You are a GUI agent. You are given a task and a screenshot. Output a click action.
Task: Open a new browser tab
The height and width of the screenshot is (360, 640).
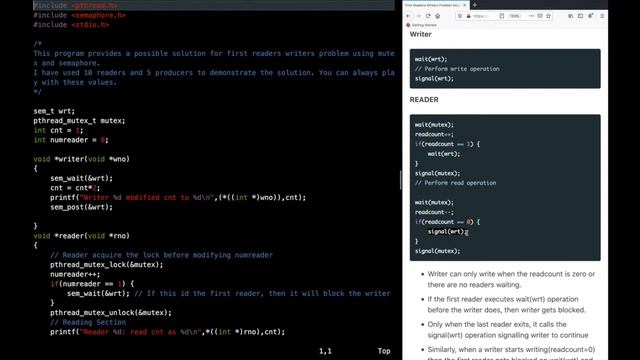(475, 5)
